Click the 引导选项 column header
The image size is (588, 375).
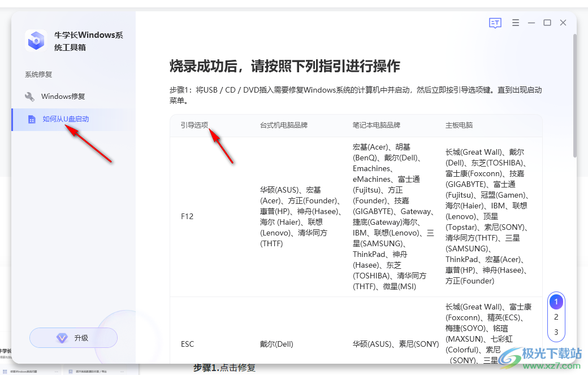[x=194, y=125]
